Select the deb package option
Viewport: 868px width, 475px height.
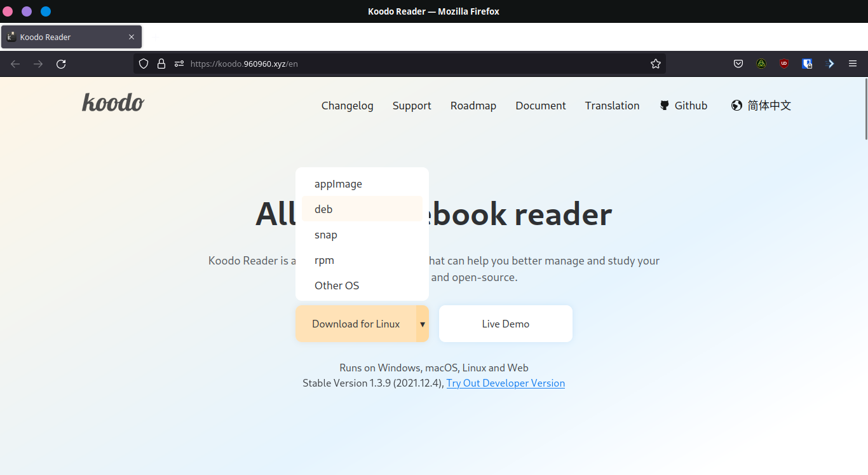323,209
